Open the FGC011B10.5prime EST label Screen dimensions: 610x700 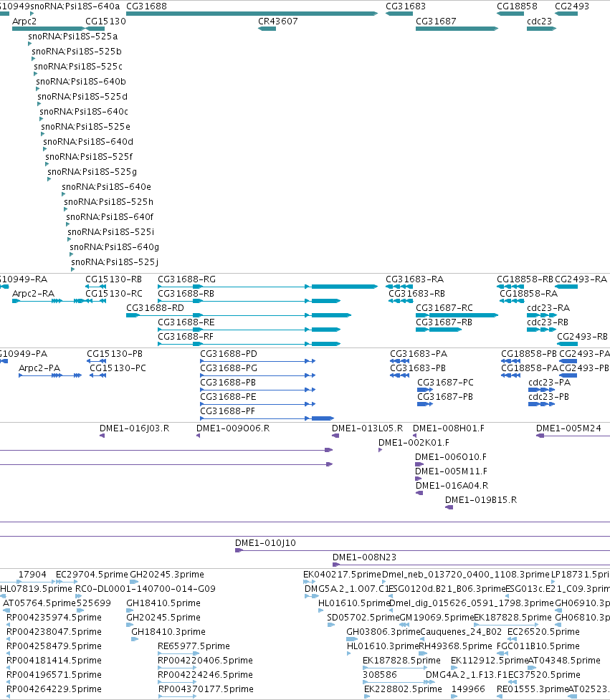pos(538,646)
